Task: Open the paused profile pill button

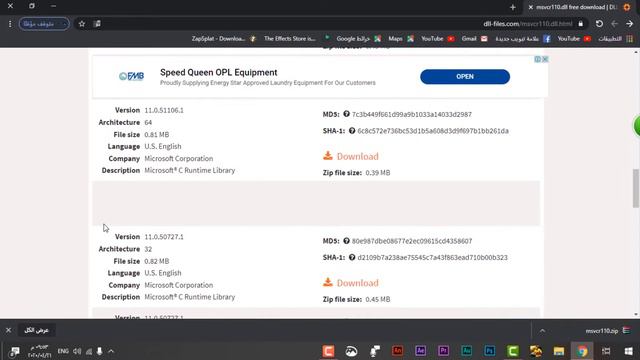Action: [x=44, y=24]
